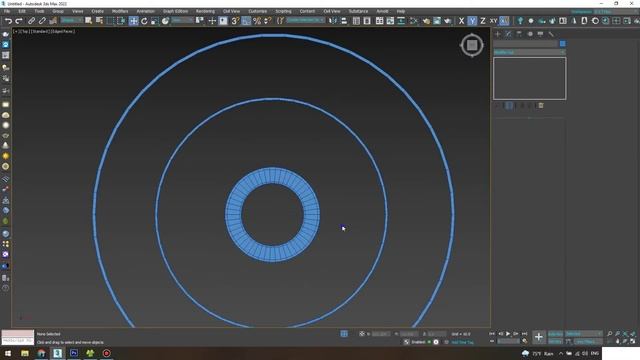Image resolution: width=640 pixels, height=360 pixels.
Task: Activate the Select and Rotate tool
Action: click(144, 21)
